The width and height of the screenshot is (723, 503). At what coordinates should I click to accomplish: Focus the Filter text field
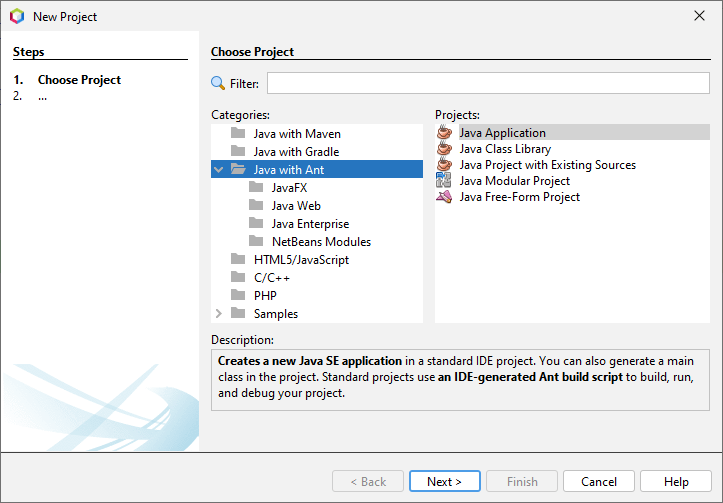pyautogui.click(x=488, y=83)
